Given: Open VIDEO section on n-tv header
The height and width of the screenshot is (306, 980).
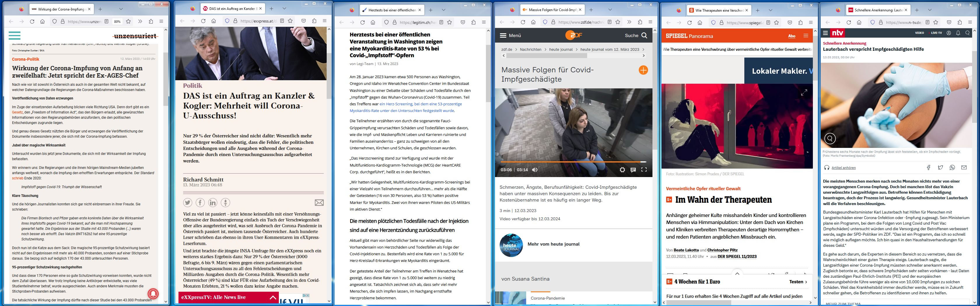Looking at the screenshot, I should click(920, 33).
